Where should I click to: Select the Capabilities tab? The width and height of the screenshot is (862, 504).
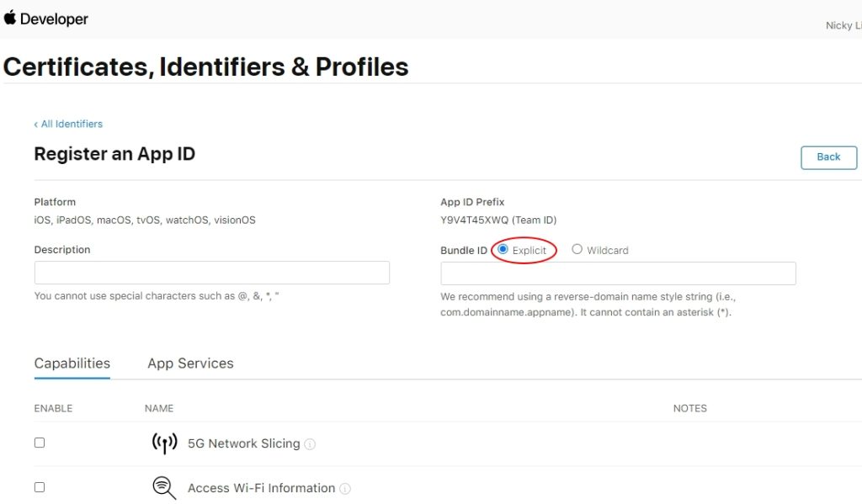(x=72, y=363)
